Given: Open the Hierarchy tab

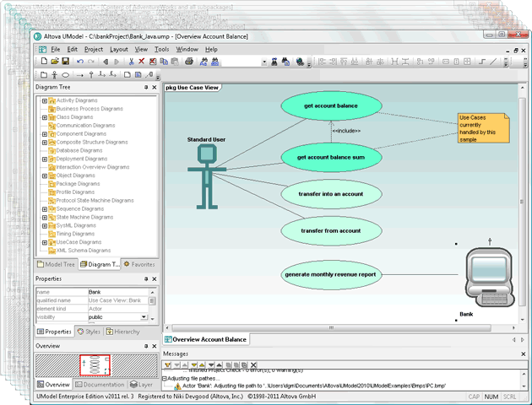Looking at the screenshot, I should 122,332.
